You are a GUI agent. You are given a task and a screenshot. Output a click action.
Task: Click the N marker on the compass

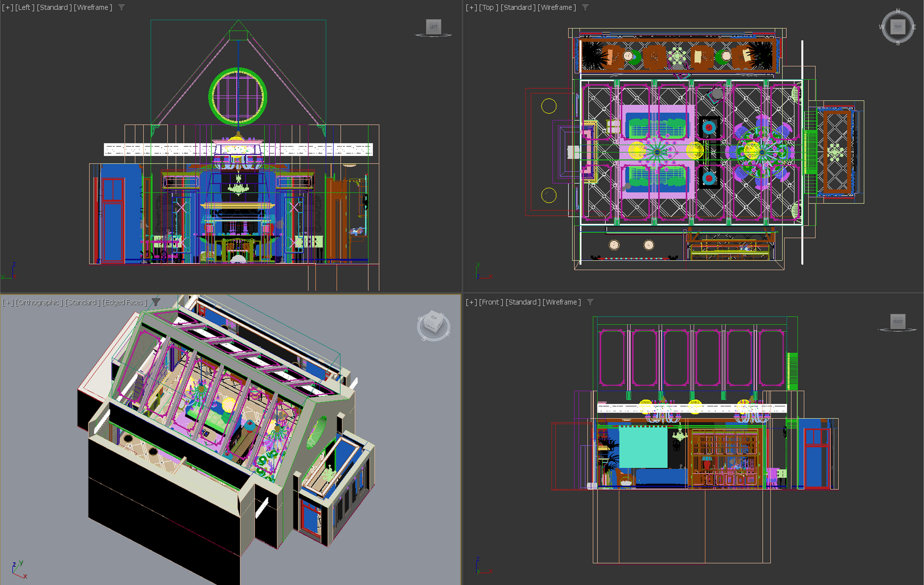tap(898, 11)
